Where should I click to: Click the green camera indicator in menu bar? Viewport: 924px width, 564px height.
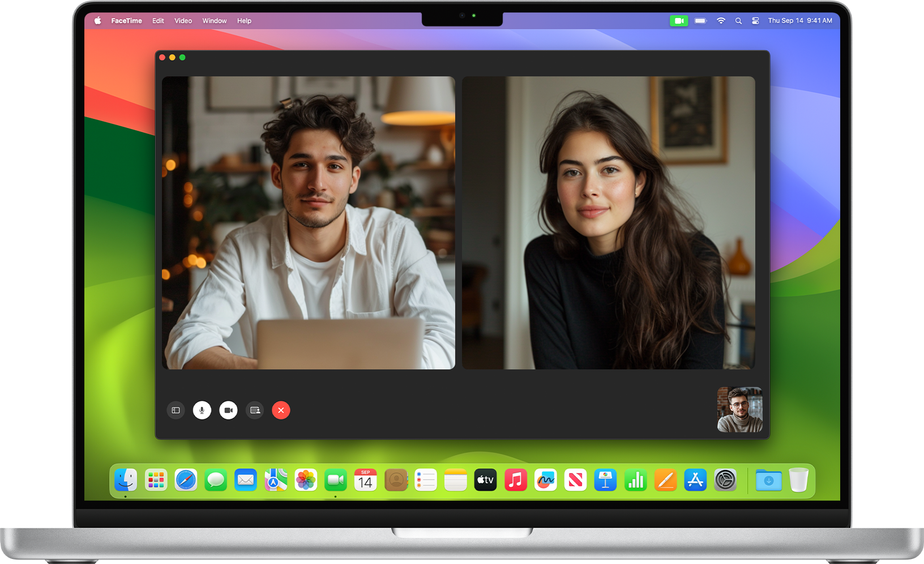679,20
